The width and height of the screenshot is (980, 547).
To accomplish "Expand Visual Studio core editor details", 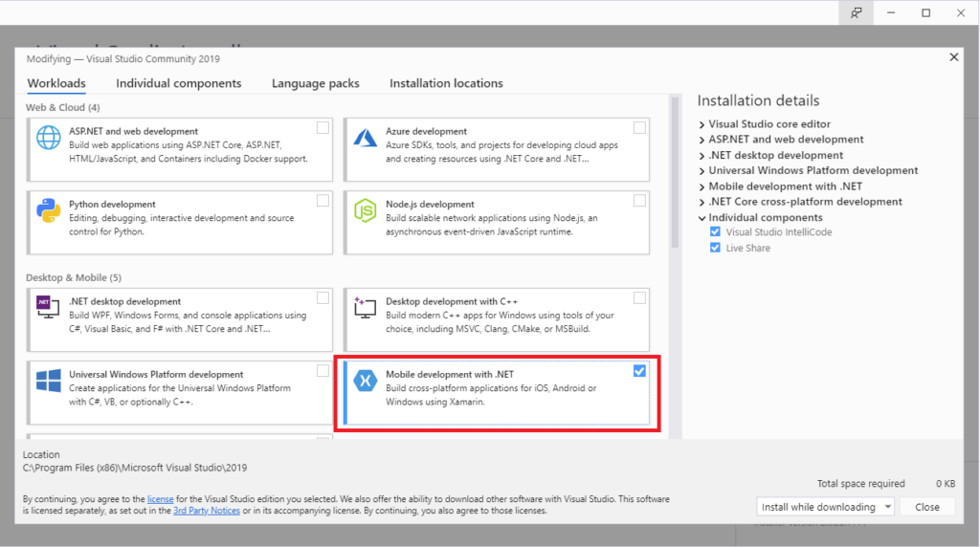I will coord(702,125).
